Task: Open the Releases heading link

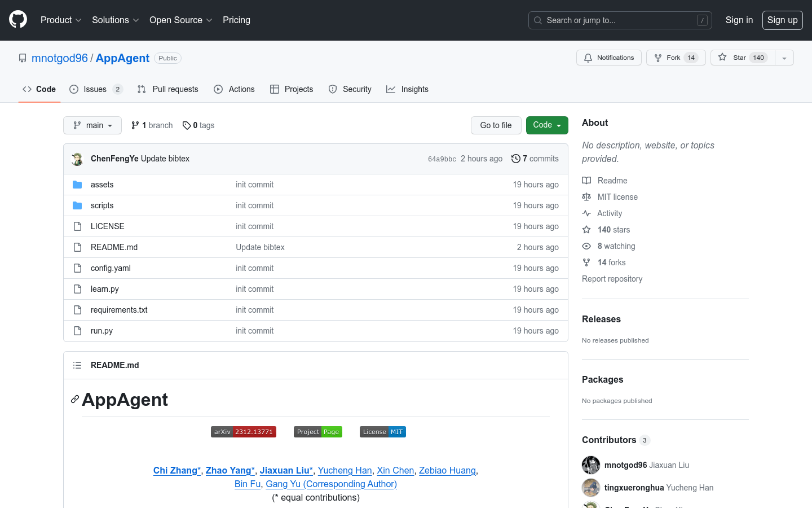Action: pos(601,319)
